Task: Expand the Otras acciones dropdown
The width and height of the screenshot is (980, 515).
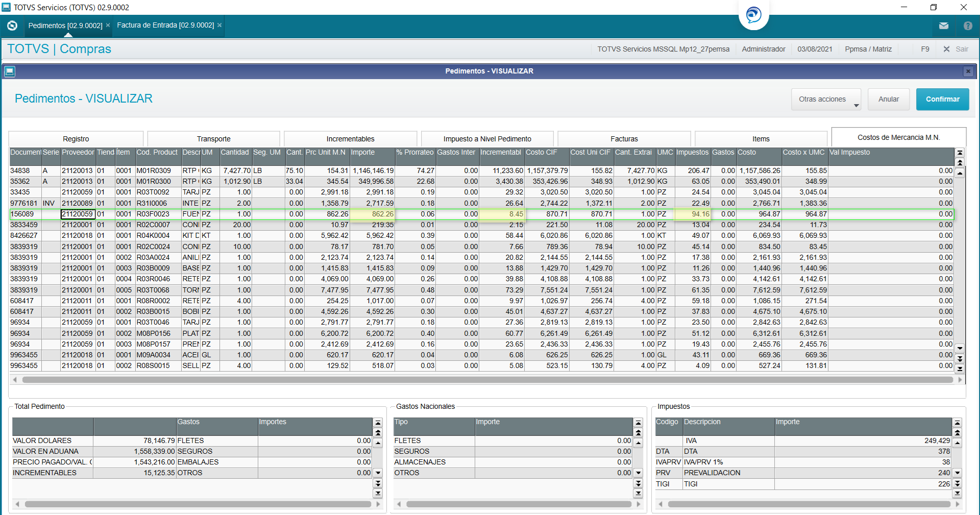Action: click(826, 100)
